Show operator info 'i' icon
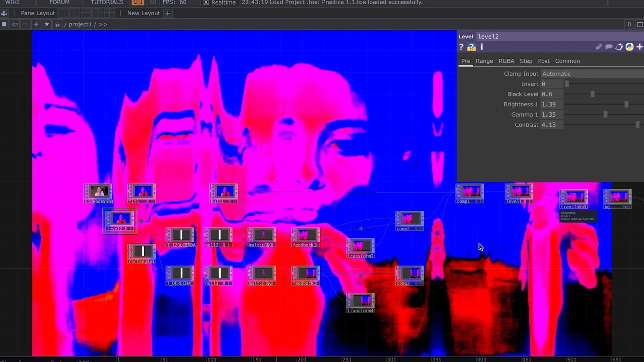Viewport: 644px width, 362px height. click(x=482, y=47)
